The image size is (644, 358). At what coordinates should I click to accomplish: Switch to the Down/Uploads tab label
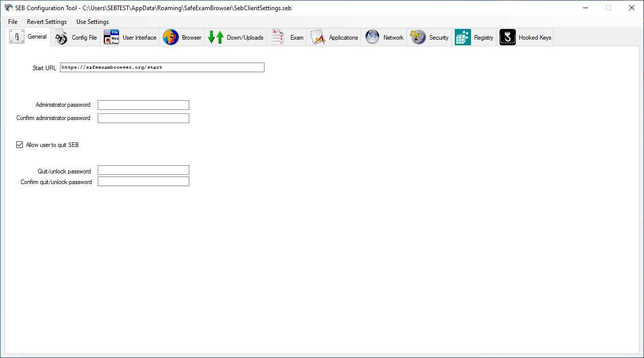(x=245, y=38)
